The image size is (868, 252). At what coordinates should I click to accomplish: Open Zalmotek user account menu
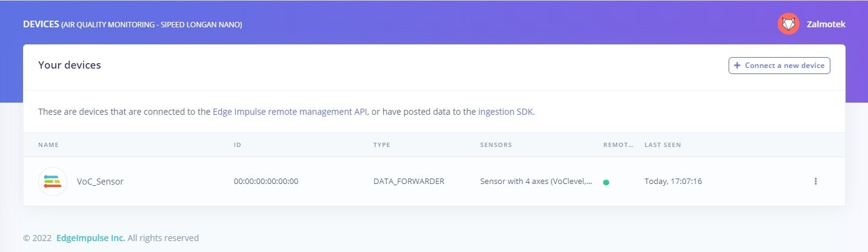pos(812,24)
